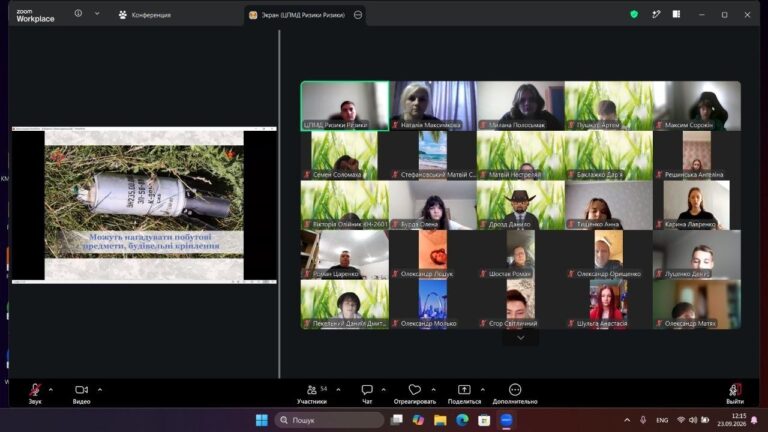Open the battery tray icon

pos(705,420)
